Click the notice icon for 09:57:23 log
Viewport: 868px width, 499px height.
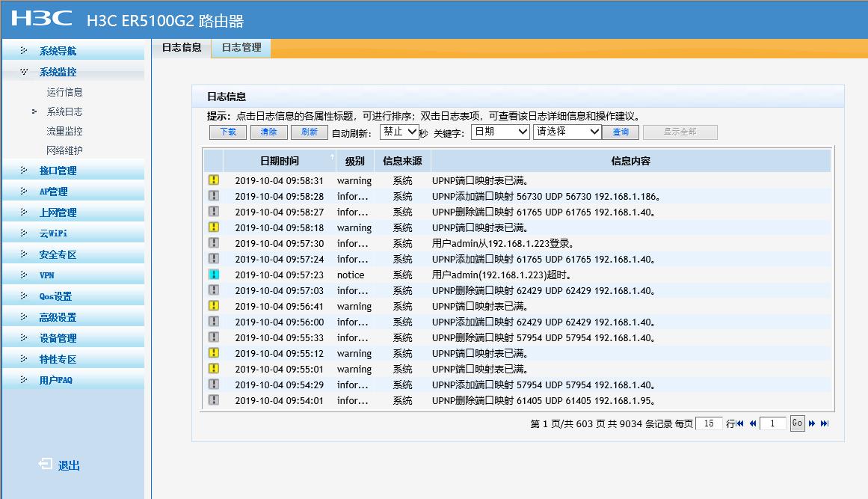click(x=214, y=274)
